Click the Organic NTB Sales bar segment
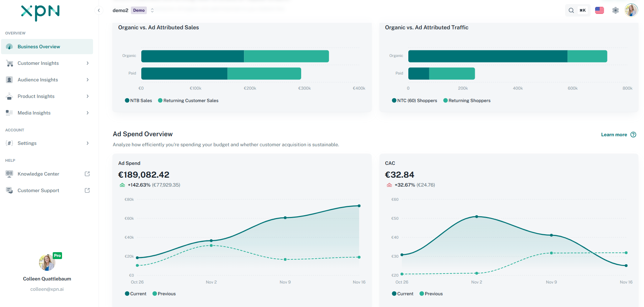The height and width of the screenshot is (307, 644). [x=193, y=56]
